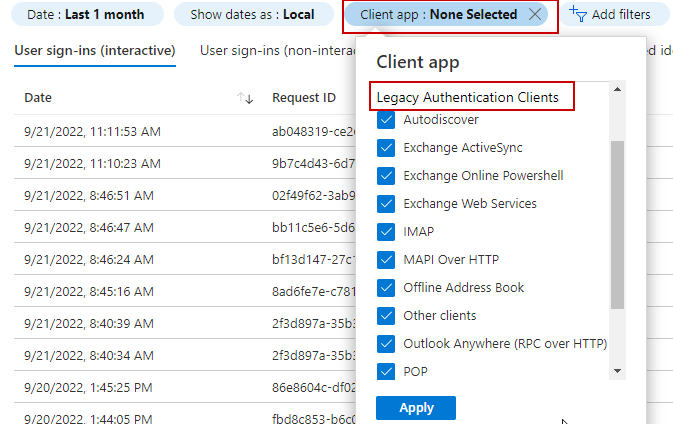Open the Date Last 1 month filter
Screen dimensions: 673x424
85,15
